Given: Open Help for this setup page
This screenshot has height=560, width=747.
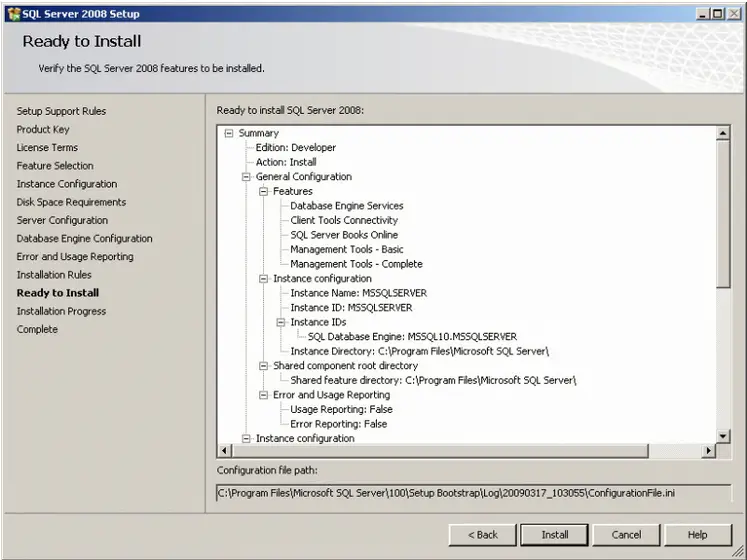Looking at the screenshot, I should 697,535.
